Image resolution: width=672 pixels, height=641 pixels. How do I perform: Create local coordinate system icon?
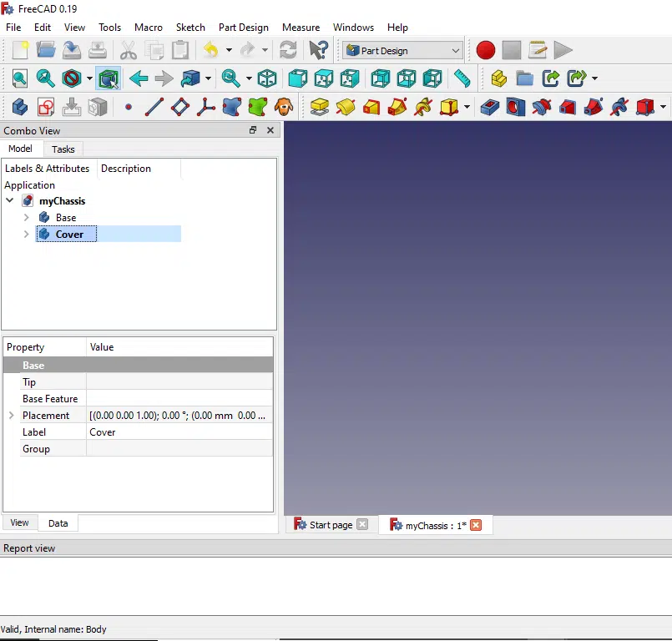pos(206,107)
